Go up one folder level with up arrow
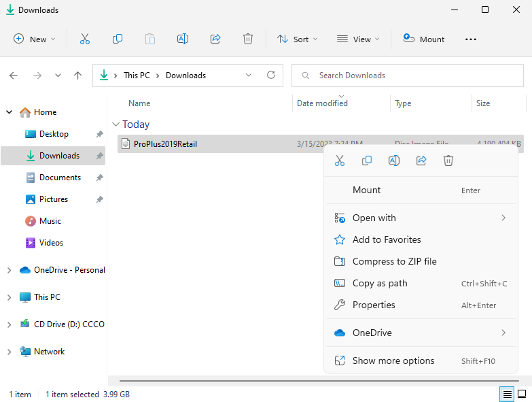 point(77,76)
